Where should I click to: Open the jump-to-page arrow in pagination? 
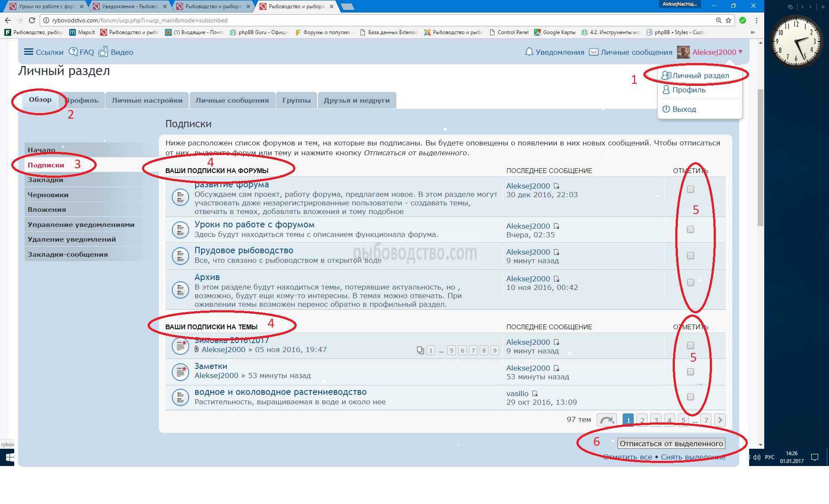coord(607,420)
